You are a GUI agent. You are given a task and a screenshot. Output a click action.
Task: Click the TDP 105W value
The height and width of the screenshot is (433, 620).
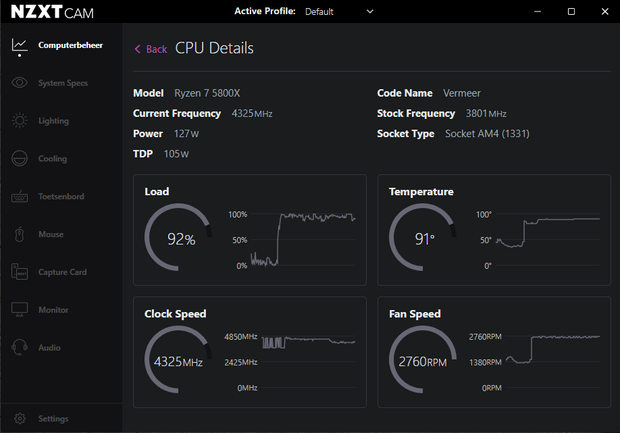point(176,154)
